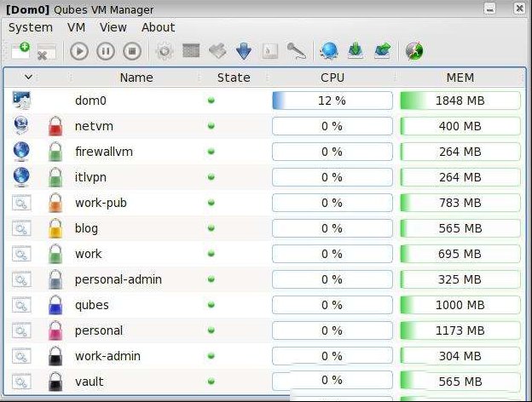Open the VM menu

(x=77, y=27)
